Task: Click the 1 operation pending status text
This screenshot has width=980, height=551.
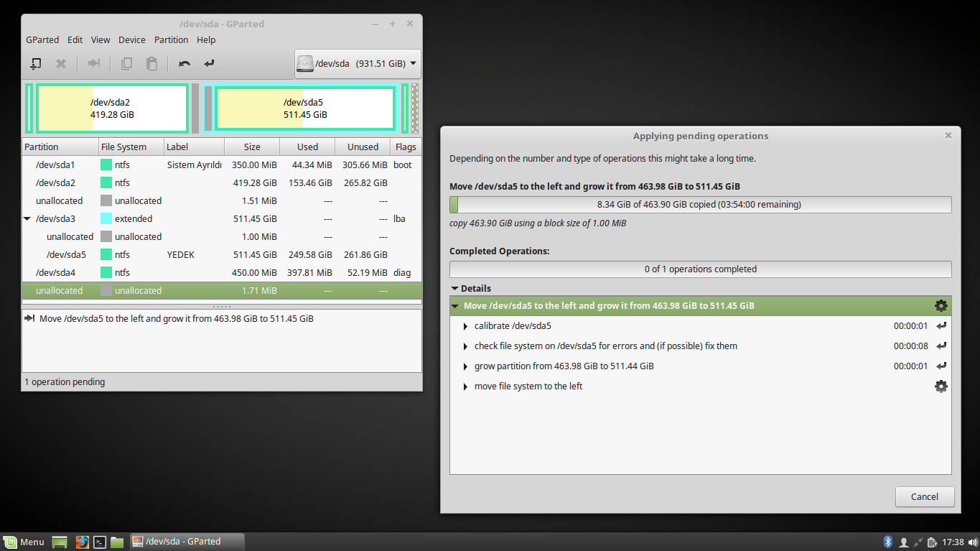Action: coord(65,382)
